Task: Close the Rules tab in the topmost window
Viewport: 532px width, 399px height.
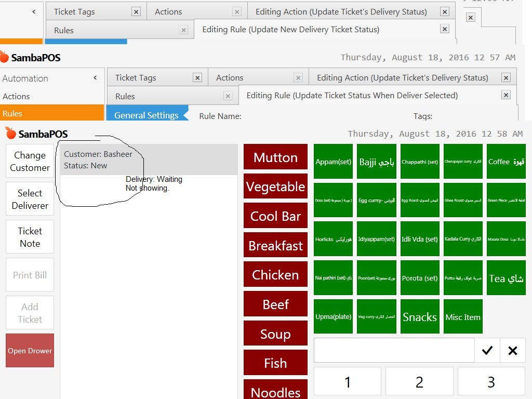Action: [183, 30]
